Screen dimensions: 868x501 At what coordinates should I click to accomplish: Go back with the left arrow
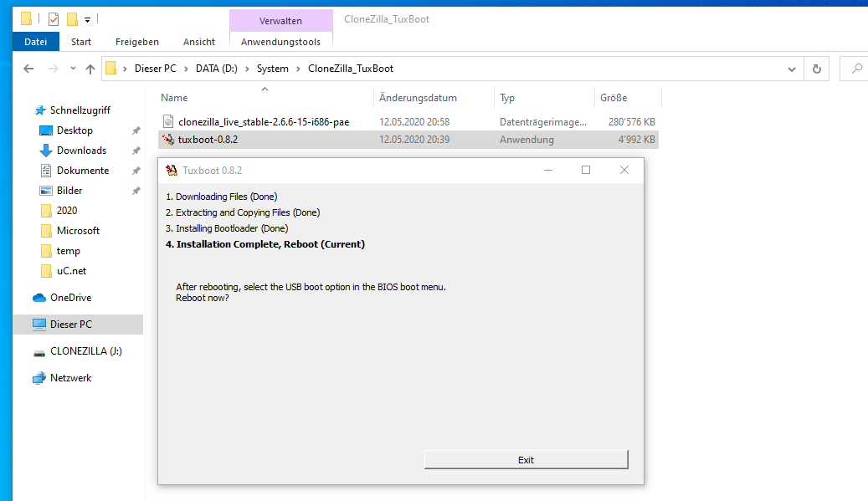[28, 69]
